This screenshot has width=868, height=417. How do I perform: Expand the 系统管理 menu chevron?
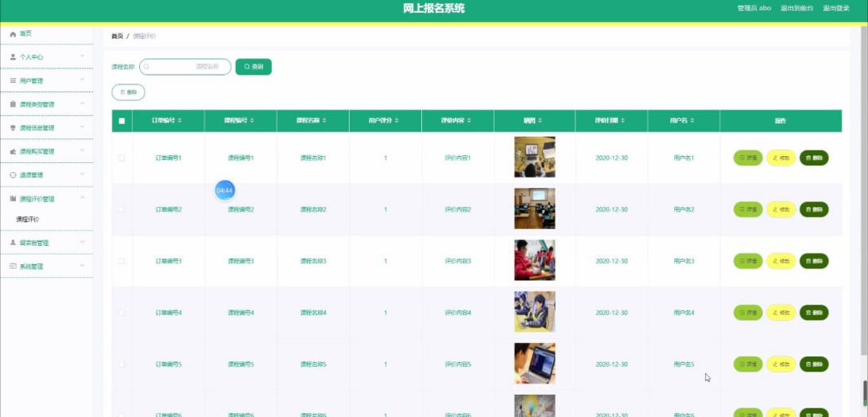(x=83, y=266)
